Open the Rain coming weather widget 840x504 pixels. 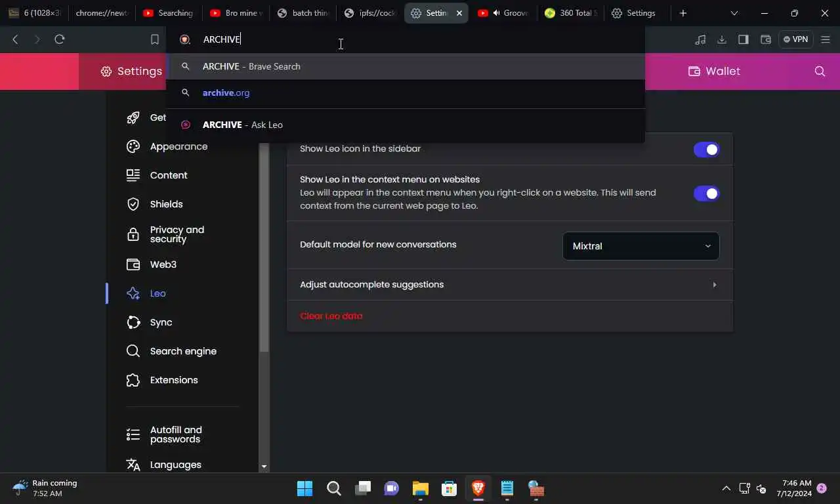(x=45, y=488)
